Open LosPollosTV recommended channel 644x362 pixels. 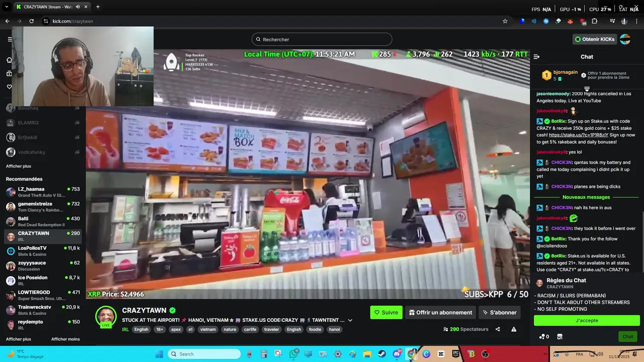43,251
